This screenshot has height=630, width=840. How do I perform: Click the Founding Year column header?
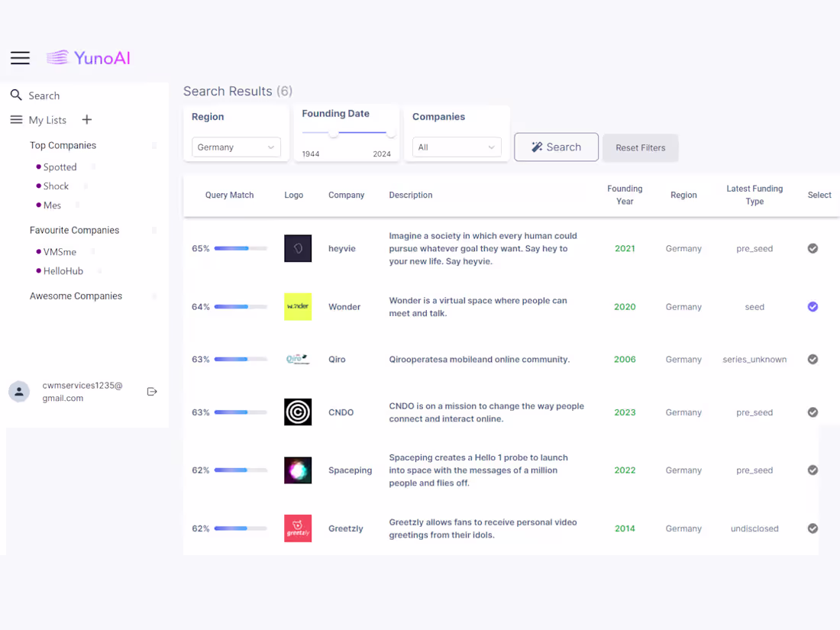coord(625,195)
